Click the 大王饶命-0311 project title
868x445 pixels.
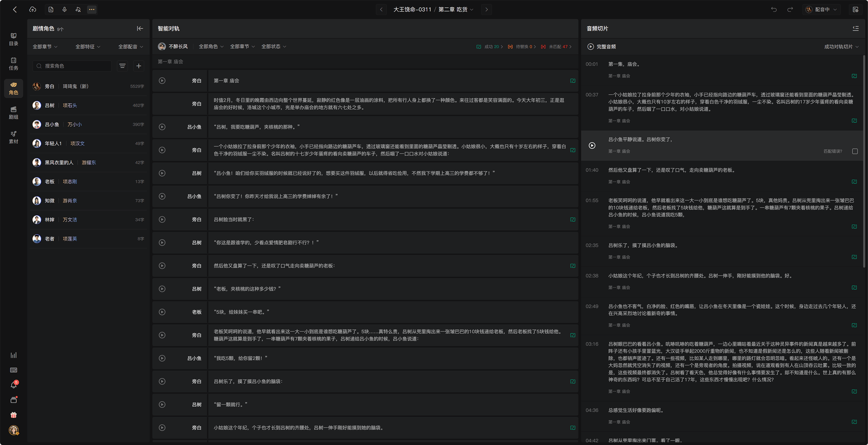tap(412, 9)
